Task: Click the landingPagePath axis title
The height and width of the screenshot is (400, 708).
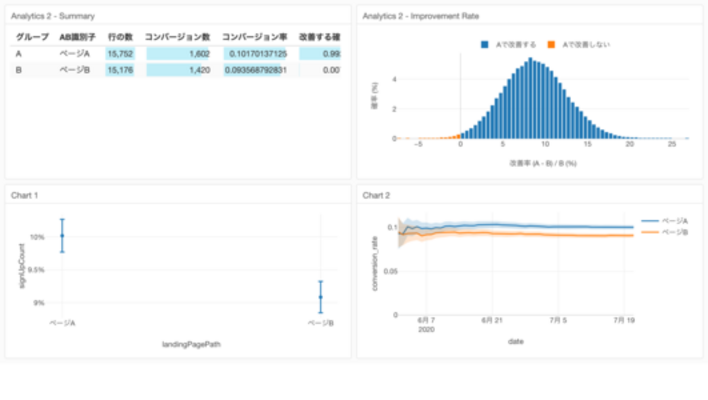Action: 191,344
